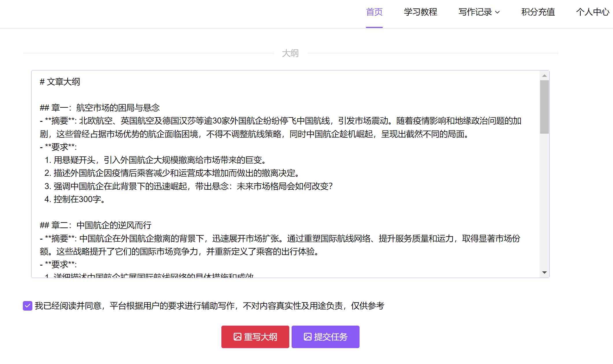Click the scroll-down arrow of outline box
The image size is (613, 364).
click(x=544, y=272)
